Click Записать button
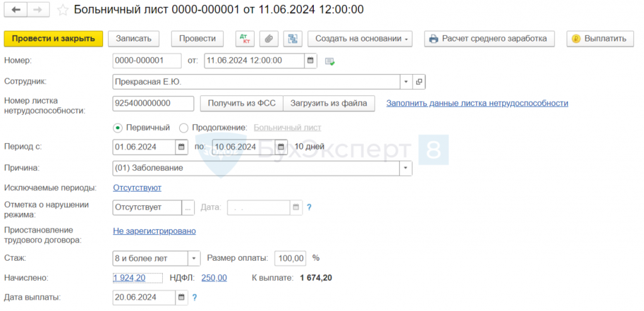The height and width of the screenshot is (311, 644). [133, 38]
